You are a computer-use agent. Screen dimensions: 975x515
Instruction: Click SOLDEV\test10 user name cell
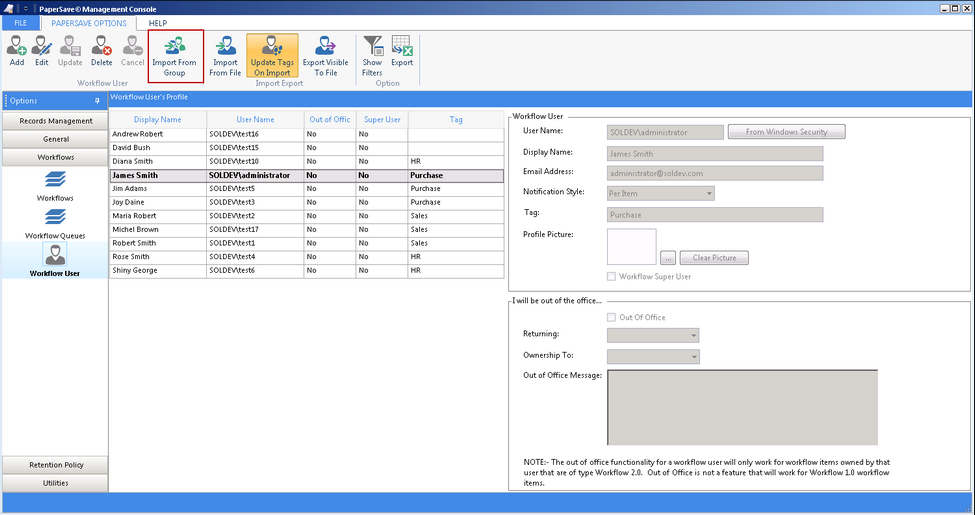coord(255,162)
